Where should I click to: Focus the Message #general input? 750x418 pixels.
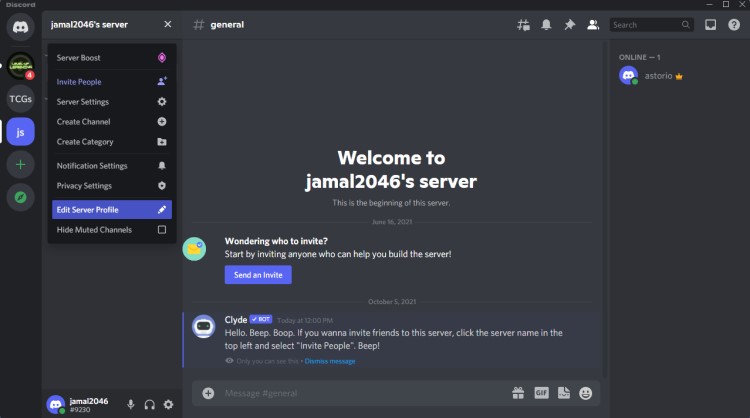[x=364, y=393]
